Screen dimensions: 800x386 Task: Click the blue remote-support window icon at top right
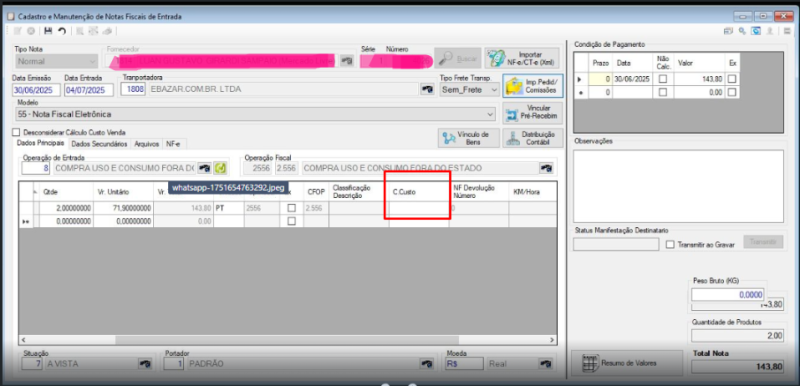point(756,31)
